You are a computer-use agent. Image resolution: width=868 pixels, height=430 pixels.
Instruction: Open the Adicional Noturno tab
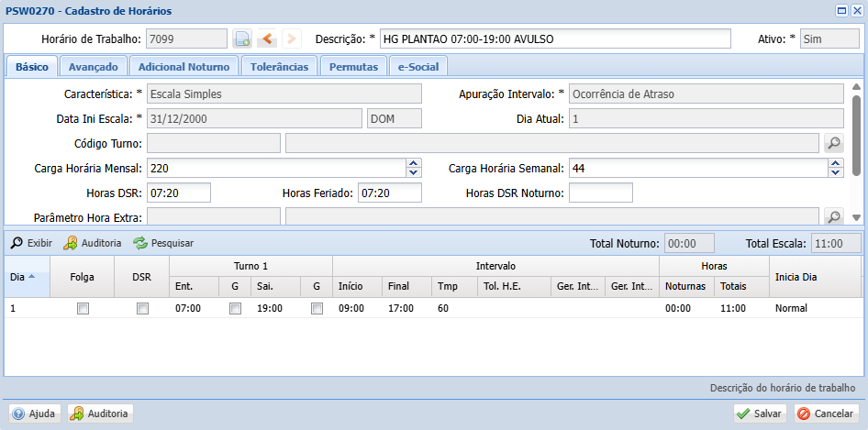pyautogui.click(x=184, y=67)
